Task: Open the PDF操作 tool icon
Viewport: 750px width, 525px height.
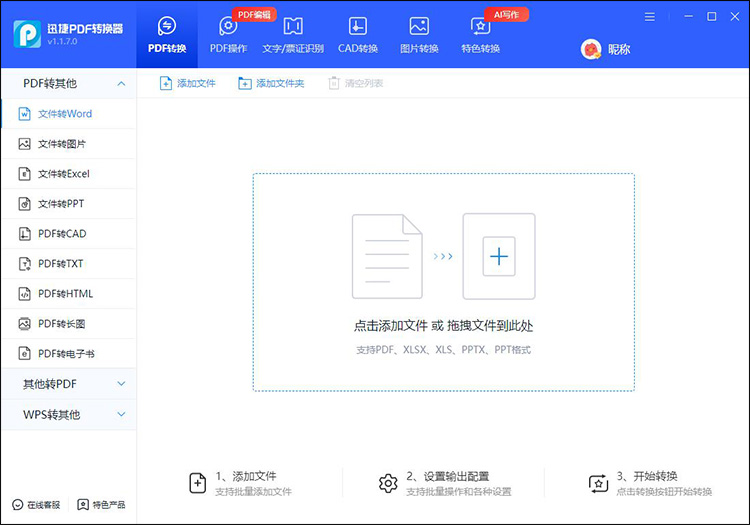Action: (228, 27)
